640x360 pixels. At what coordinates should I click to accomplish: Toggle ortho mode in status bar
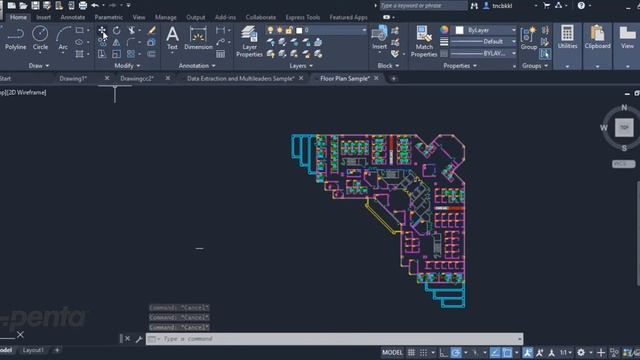tap(444, 353)
